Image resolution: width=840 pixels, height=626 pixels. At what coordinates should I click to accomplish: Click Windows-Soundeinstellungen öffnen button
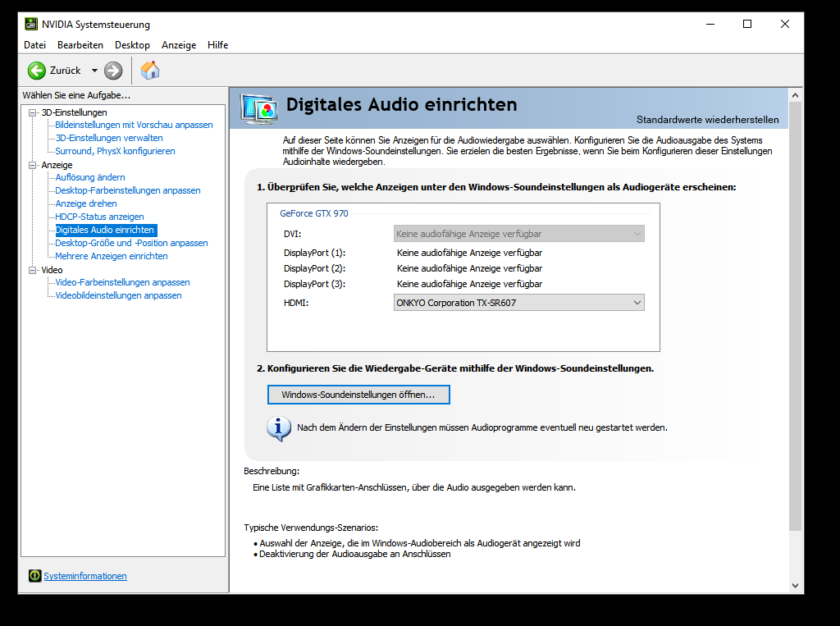click(358, 395)
